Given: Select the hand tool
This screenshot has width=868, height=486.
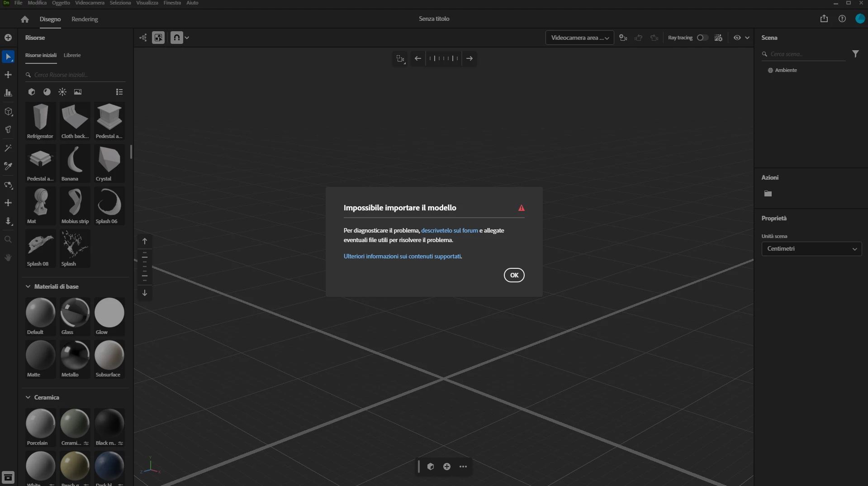Looking at the screenshot, I should click(8, 257).
